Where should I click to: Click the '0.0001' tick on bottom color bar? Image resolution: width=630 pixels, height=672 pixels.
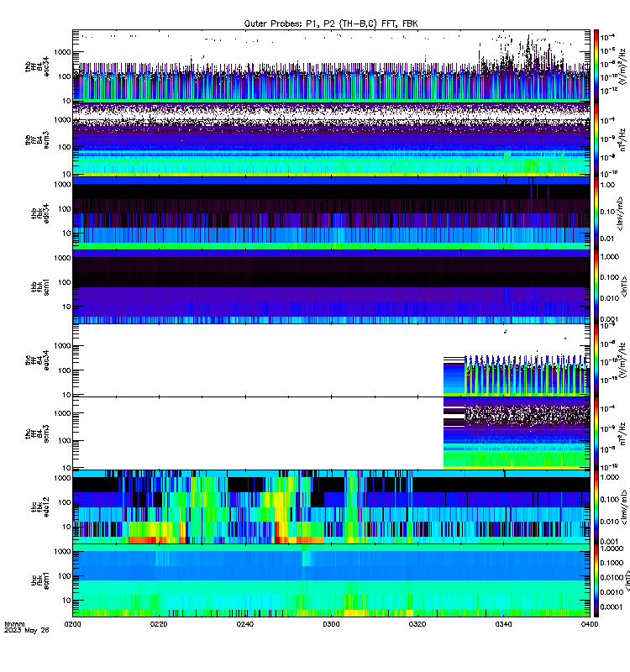tap(612, 606)
